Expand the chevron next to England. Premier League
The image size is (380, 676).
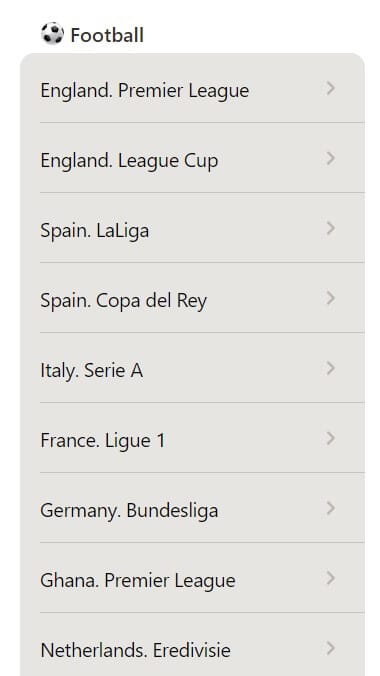[330, 88]
